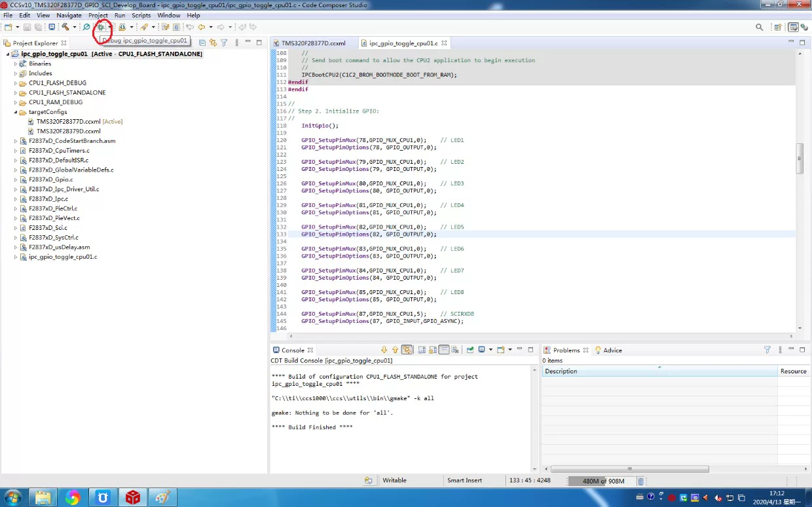The width and height of the screenshot is (812, 507).
Task: Expand the Binaries tree node
Action: point(16,64)
